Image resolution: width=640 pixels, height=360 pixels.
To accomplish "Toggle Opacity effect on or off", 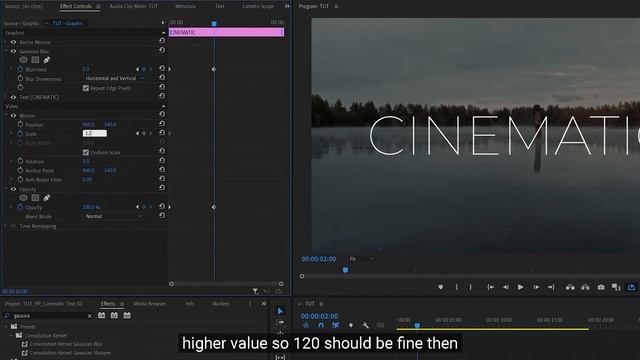I will (13, 189).
